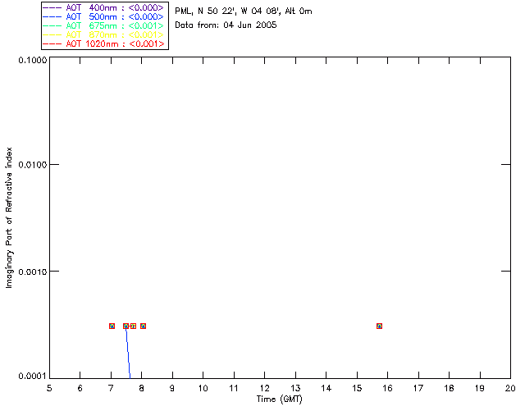Click the 'Data from: 04 Jun 2005' text
Viewport: 525px width, 420px height.
click(226, 25)
